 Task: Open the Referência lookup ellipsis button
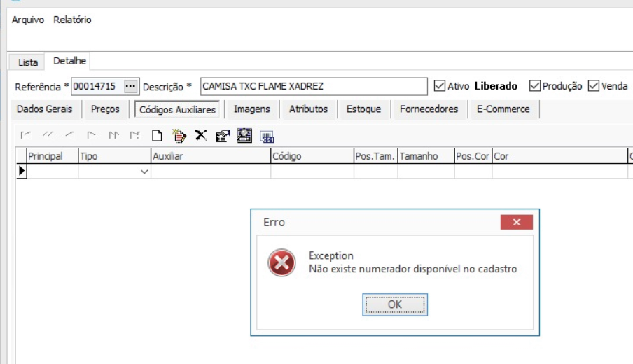coord(131,86)
